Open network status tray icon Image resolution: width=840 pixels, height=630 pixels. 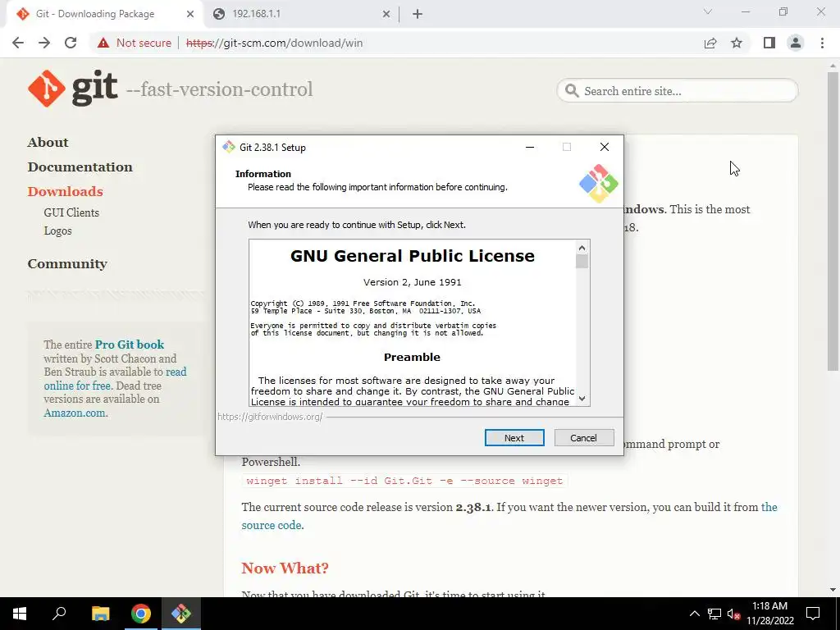tap(714, 614)
